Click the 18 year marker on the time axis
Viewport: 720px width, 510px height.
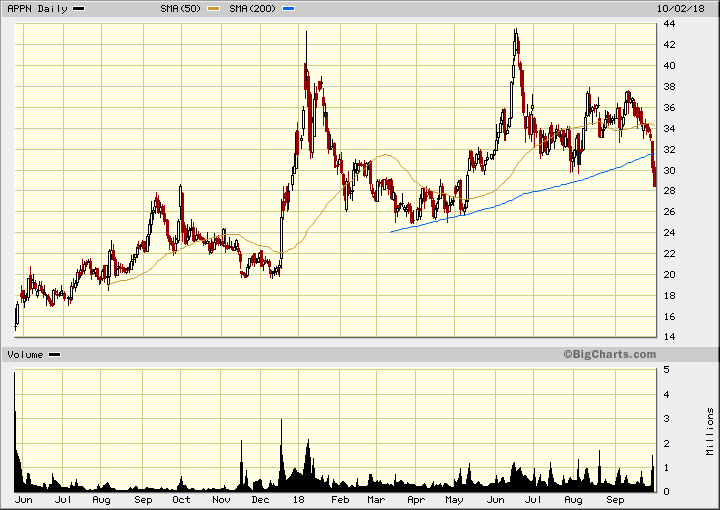click(298, 500)
